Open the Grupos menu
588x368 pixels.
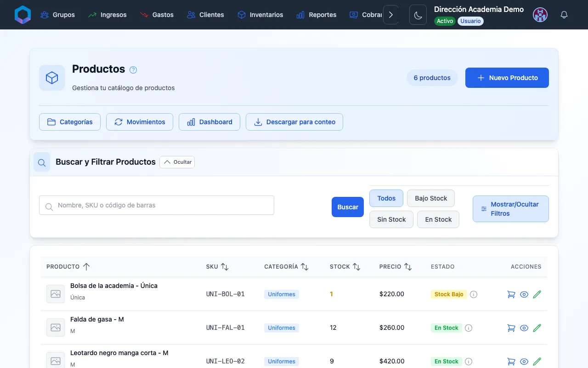[57, 15]
